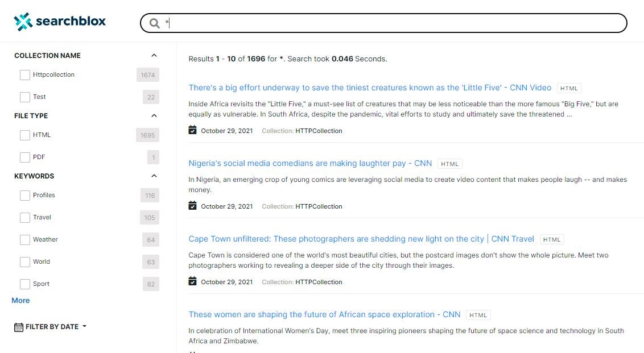Click the Cape Town result description text
Screen dimensions: 644x353
coord(398,260)
